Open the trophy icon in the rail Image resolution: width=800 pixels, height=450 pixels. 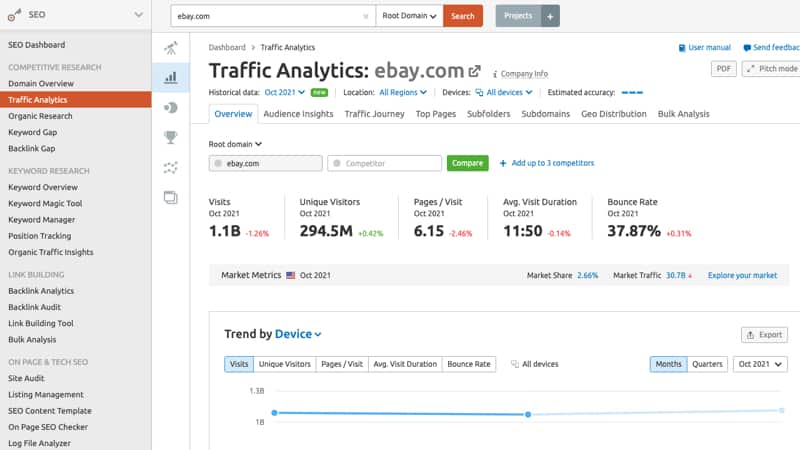tap(171, 137)
